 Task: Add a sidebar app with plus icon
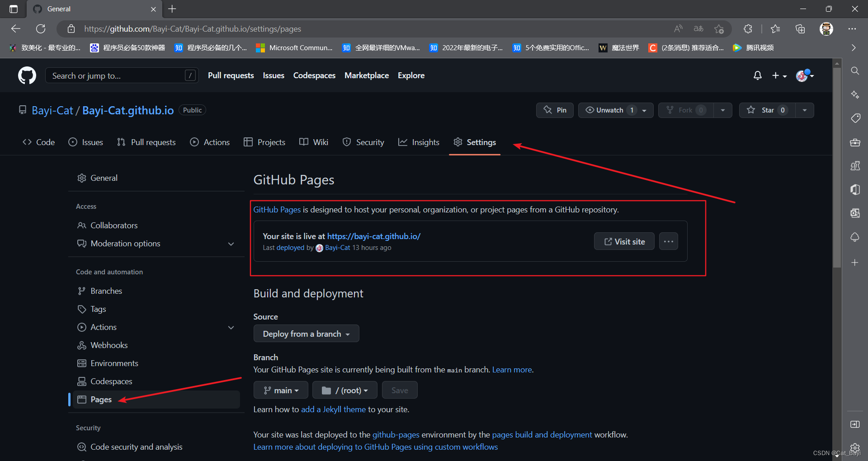point(855,263)
